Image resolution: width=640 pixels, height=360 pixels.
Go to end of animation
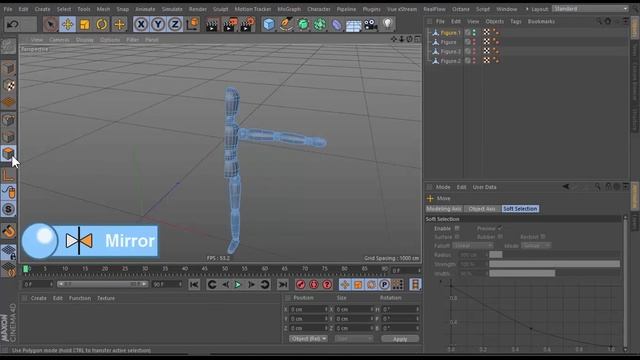[282, 284]
